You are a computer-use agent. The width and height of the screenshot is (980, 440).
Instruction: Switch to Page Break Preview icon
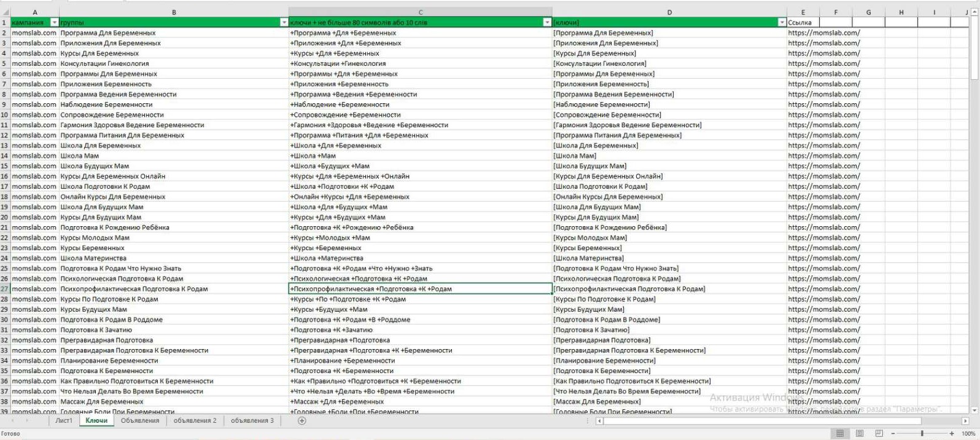click(x=879, y=433)
